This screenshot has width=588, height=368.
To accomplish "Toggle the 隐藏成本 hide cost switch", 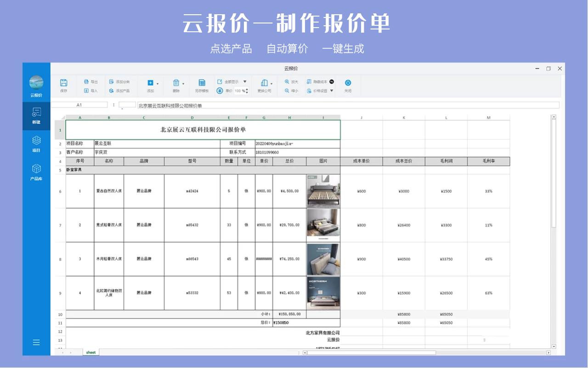I will click(x=331, y=81).
